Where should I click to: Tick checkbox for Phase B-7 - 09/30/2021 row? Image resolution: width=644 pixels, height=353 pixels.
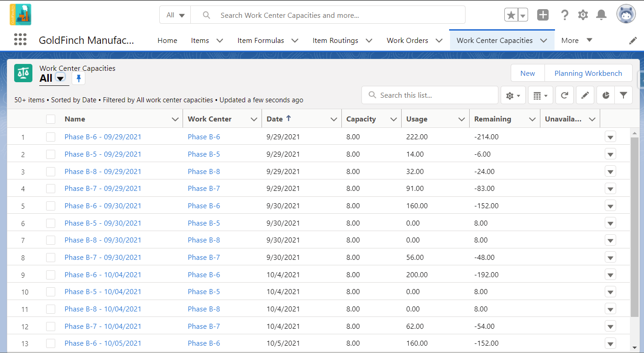tap(51, 258)
